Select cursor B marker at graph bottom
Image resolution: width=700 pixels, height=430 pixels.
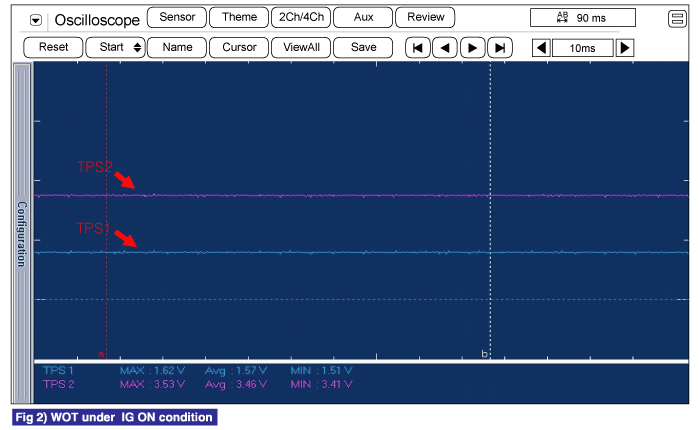pyautogui.click(x=484, y=354)
